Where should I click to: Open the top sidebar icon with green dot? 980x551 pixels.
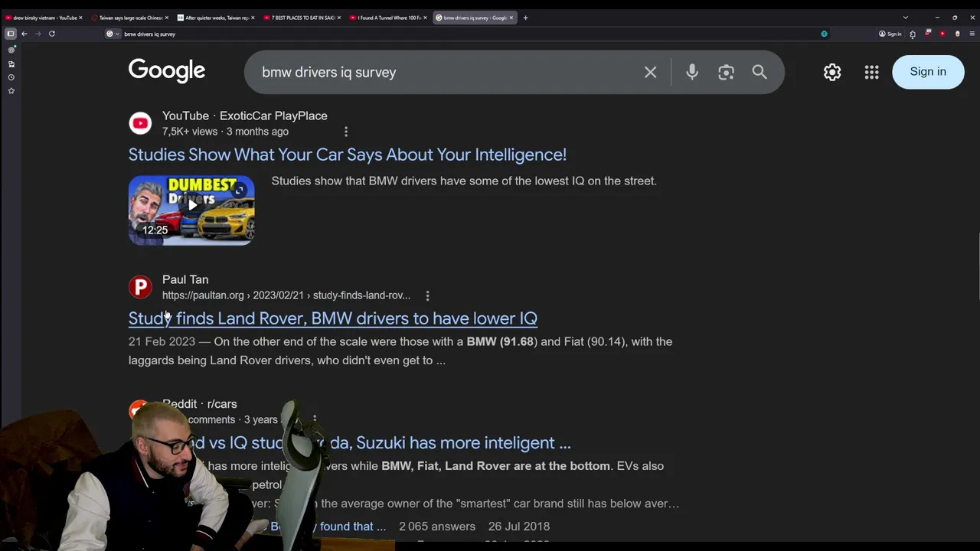coord(11,50)
